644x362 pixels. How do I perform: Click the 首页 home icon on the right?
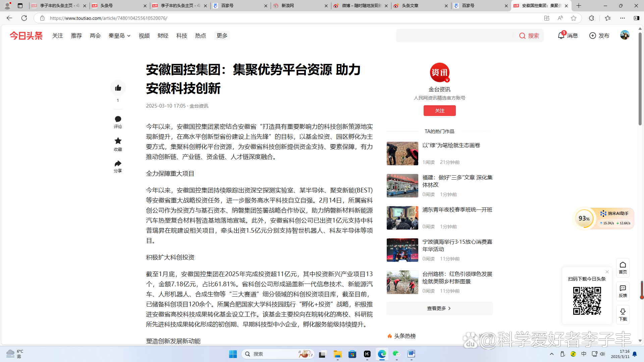pyautogui.click(x=623, y=267)
